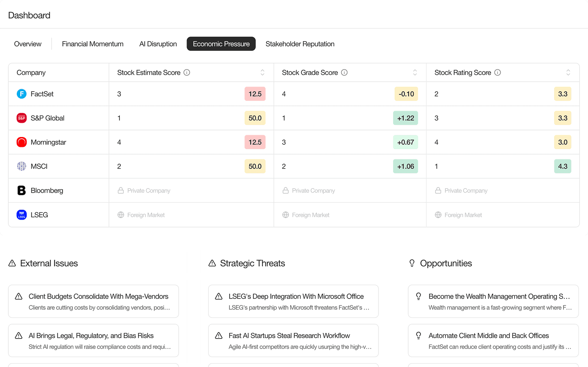Image resolution: width=588 pixels, height=367 pixels.
Task: Click the MSCI globe logo icon
Action: (22, 166)
